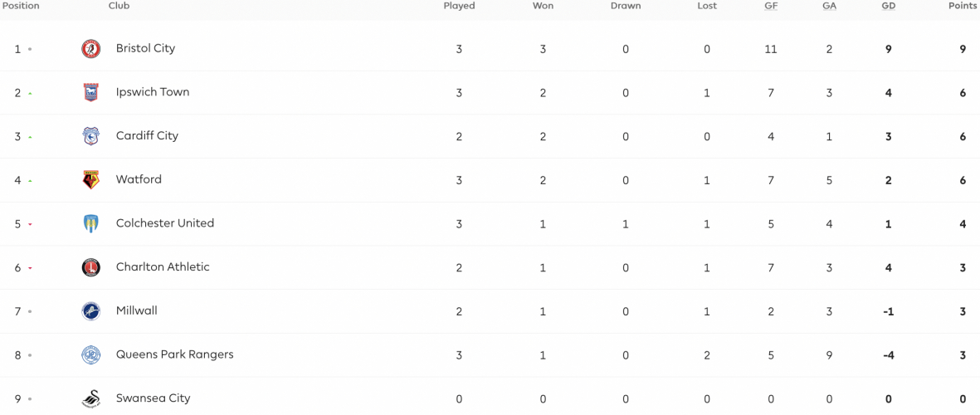Click Colchester United's red down-arrow indicator
The image size is (980, 415).
pos(30,224)
